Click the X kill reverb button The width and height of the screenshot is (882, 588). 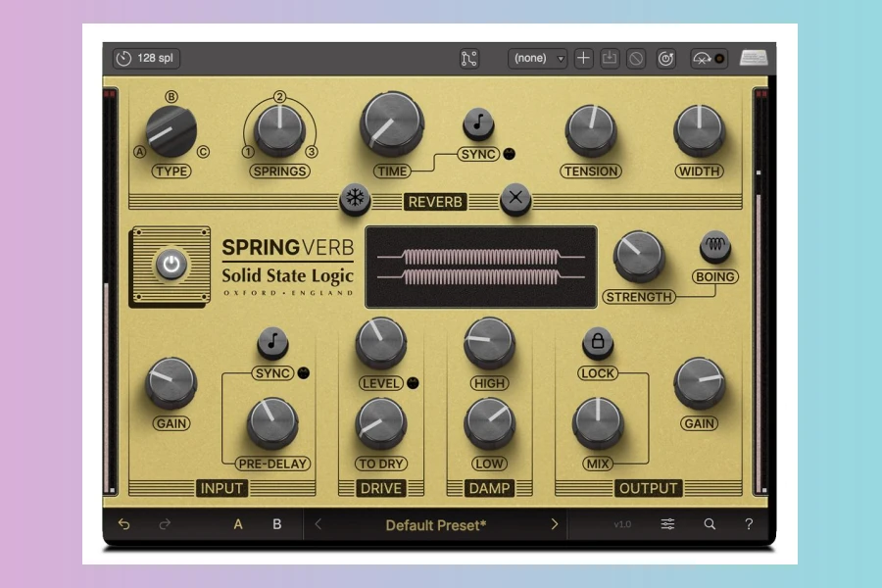pyautogui.click(x=515, y=200)
